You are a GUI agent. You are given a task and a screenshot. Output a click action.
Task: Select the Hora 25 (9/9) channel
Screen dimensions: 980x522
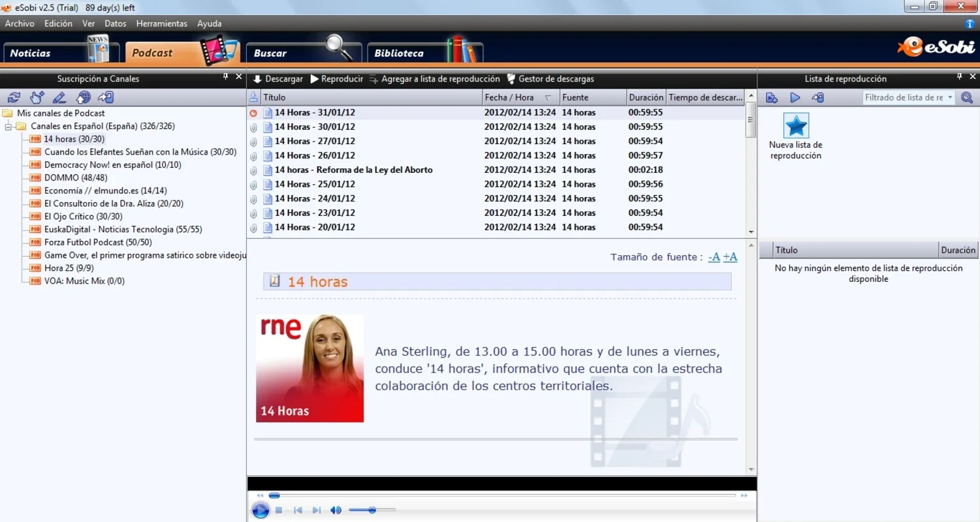(69, 268)
